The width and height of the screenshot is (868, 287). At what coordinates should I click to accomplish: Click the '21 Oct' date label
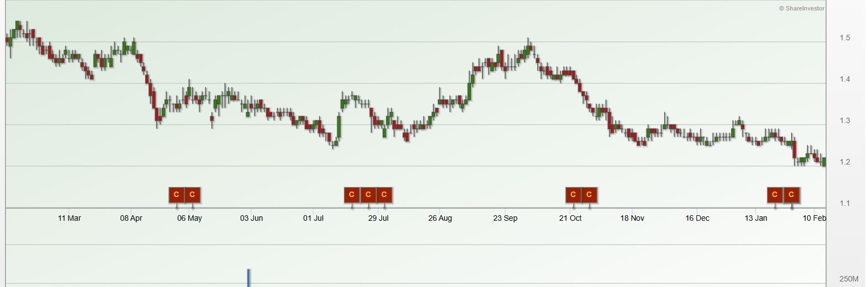tap(570, 218)
